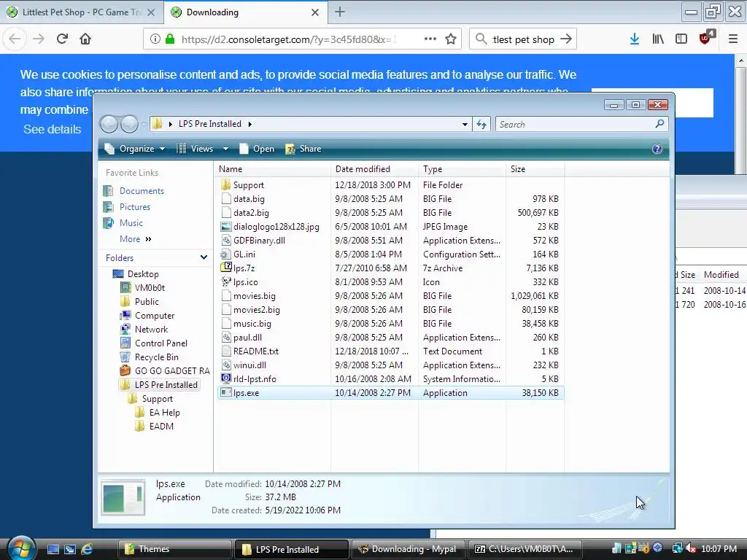Viewport: 747px width, 560px height.
Task: Open Firefox hamburger menu
Action: tap(732, 39)
